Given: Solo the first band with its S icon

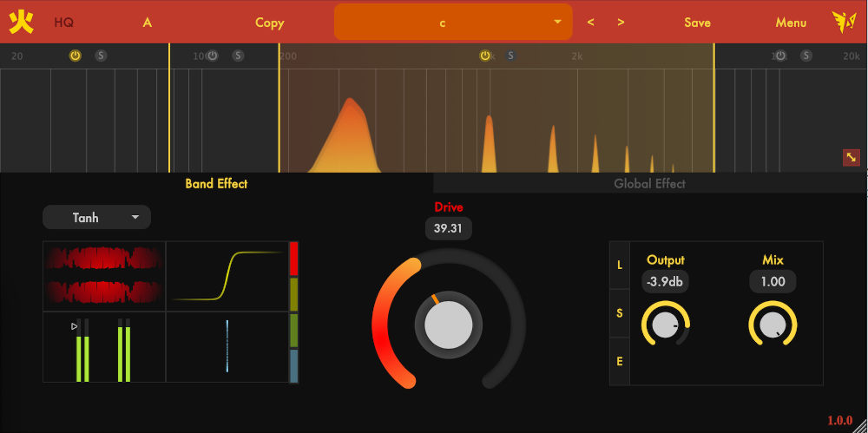Looking at the screenshot, I should coord(101,56).
